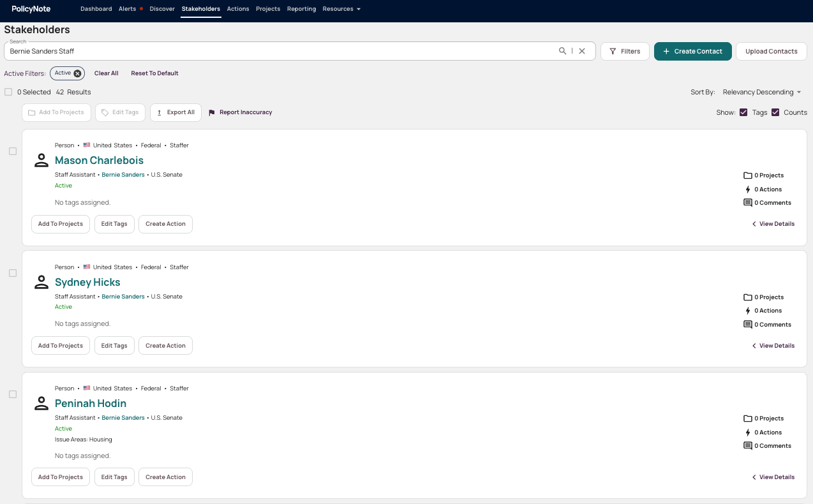Open Peninah Hodin profile name link

91,403
